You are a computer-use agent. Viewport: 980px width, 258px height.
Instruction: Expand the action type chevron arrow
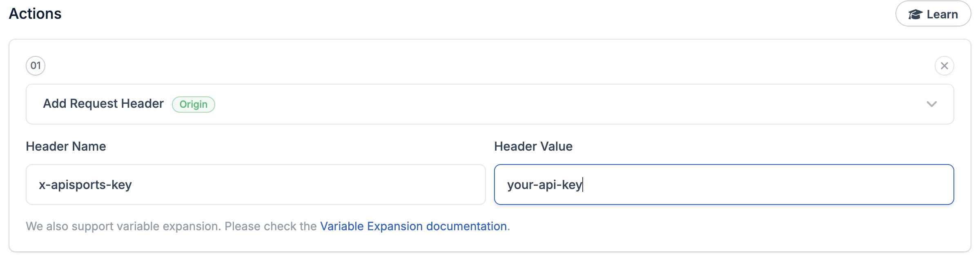[x=931, y=104]
